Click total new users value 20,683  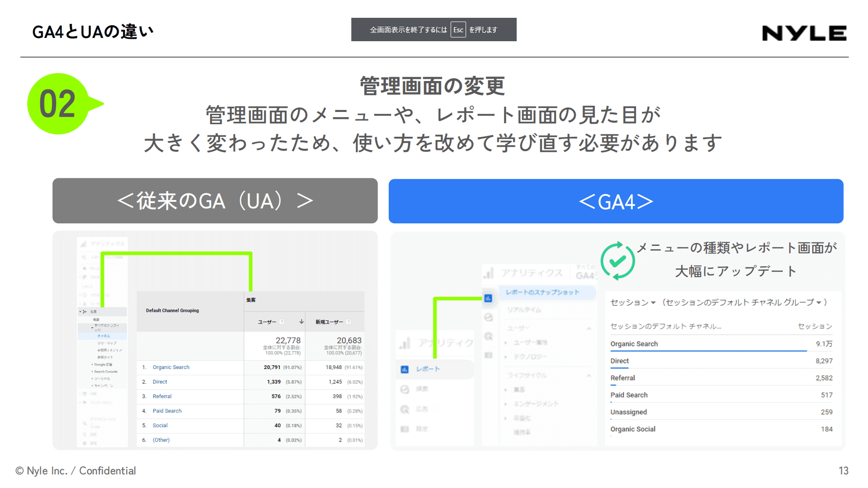coord(349,340)
